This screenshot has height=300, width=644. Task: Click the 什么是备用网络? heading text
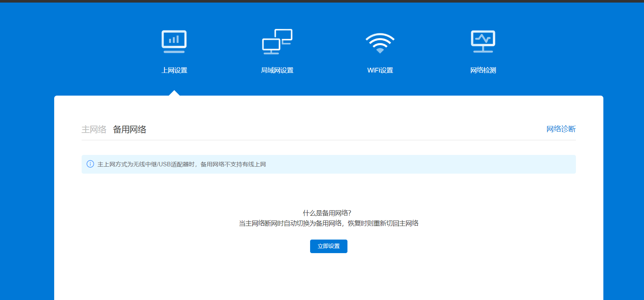point(327,213)
